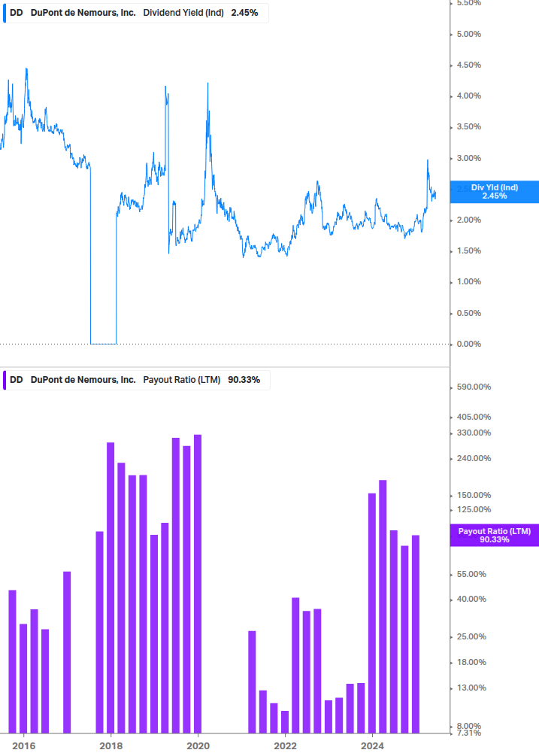This screenshot has height=756, width=539.
Task: Click the 90.33% value in the lower legend
Action: 244,380
